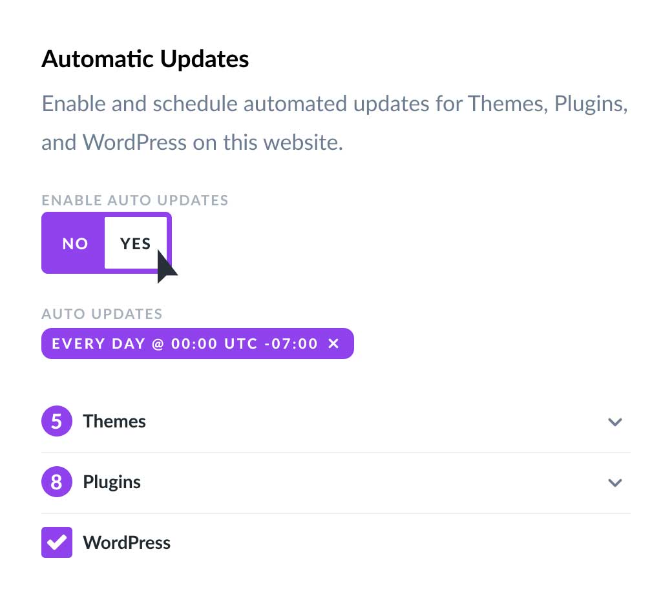Click the checkmark inside the WordPress checkbox
The image size is (672, 616).
click(56, 542)
